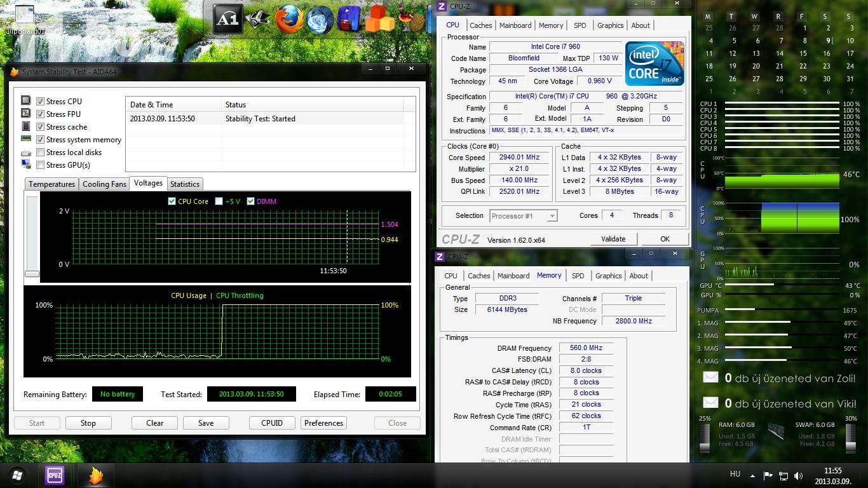Click the memory stick icon beside Stress system memory
Screen dimensions: 868x488
tap(26, 139)
